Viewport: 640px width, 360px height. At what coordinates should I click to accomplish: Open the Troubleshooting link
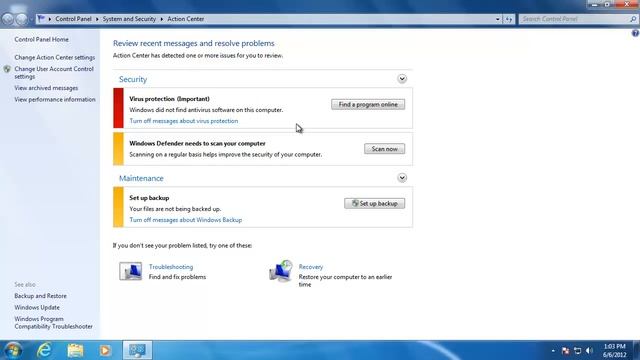pyautogui.click(x=171, y=267)
